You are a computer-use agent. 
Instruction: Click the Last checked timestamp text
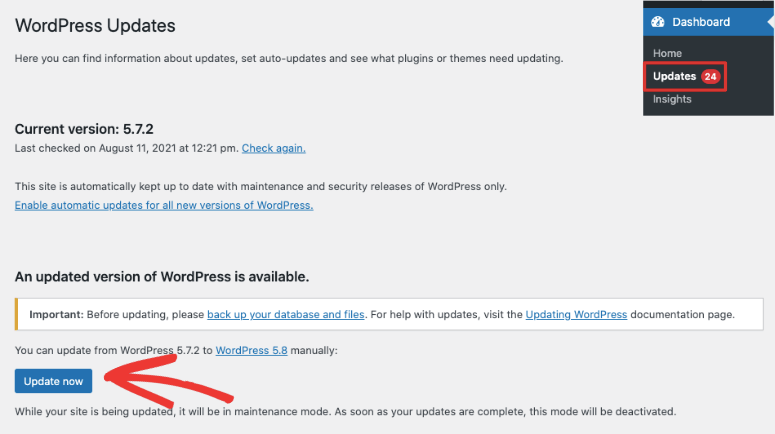126,148
